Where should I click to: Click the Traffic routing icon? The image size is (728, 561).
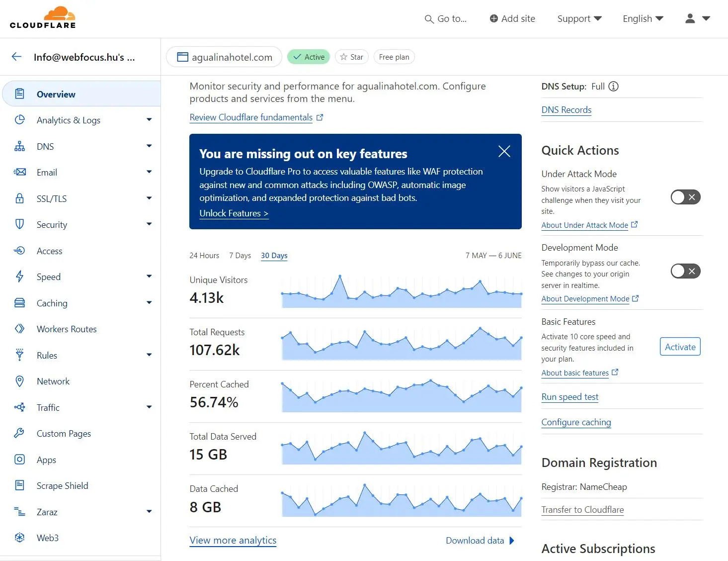(19, 407)
